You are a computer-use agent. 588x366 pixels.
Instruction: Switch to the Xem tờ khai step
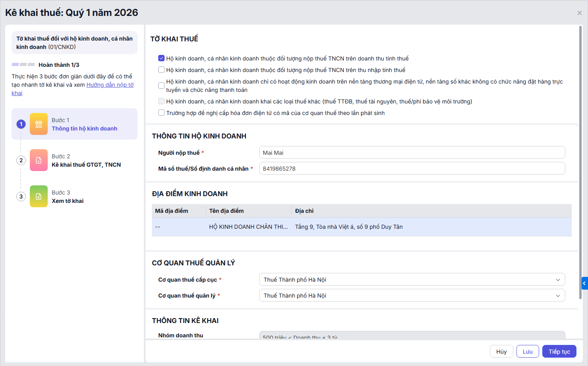(68, 201)
